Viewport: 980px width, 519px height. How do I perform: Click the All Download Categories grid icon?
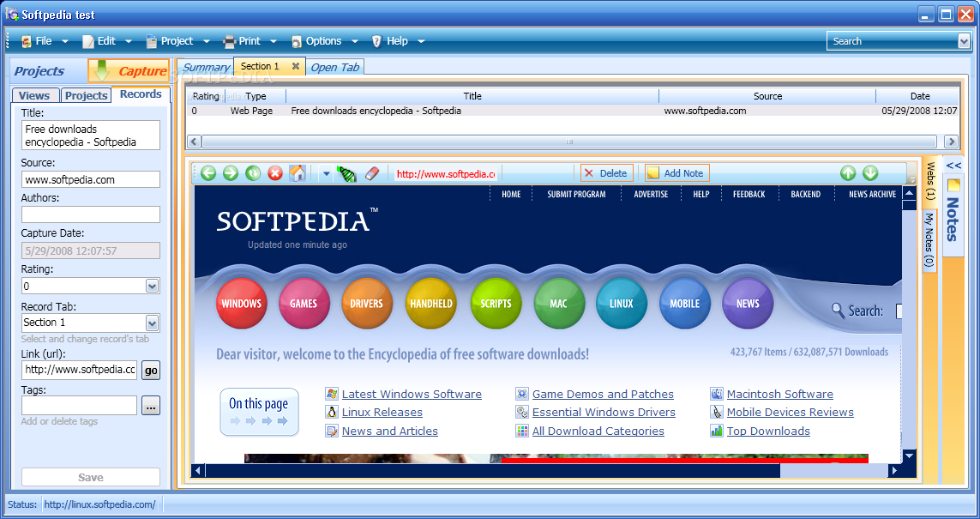[522, 431]
